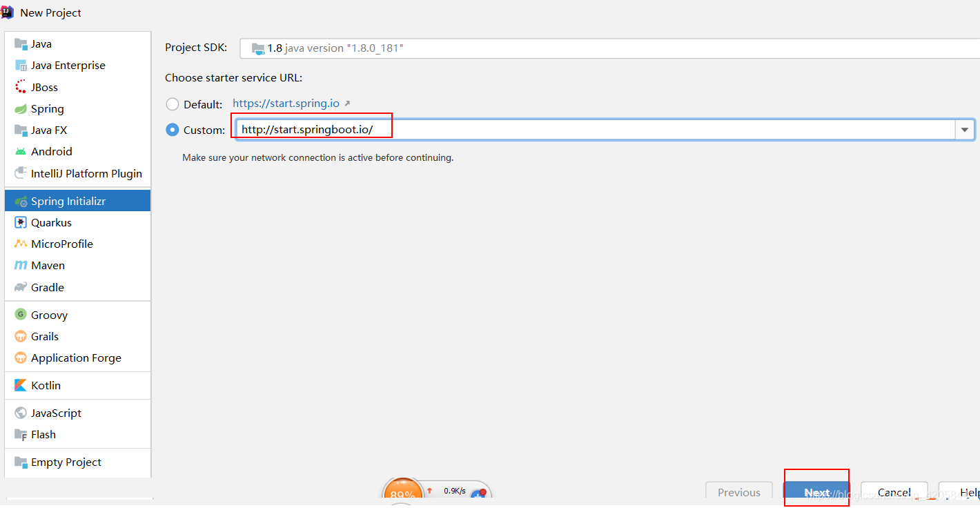Click the 0.9K/s network speed indicator

(x=454, y=491)
